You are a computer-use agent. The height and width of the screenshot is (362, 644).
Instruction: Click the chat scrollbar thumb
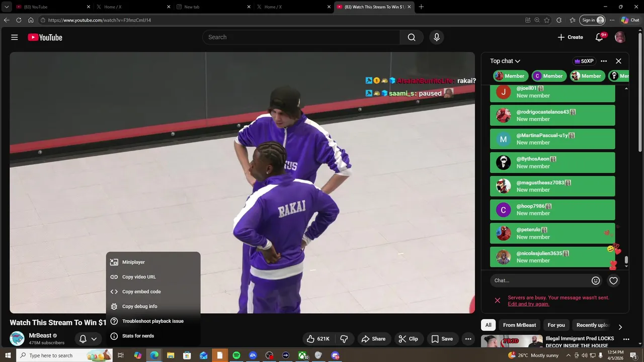(626, 260)
